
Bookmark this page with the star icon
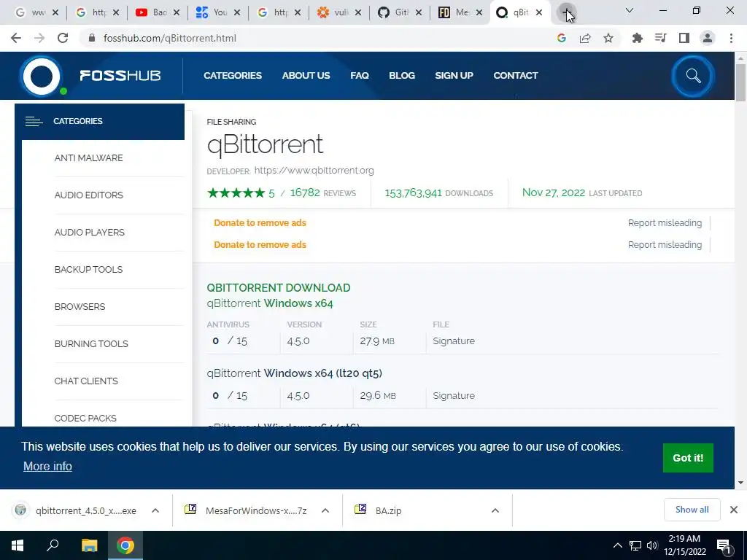608,38
